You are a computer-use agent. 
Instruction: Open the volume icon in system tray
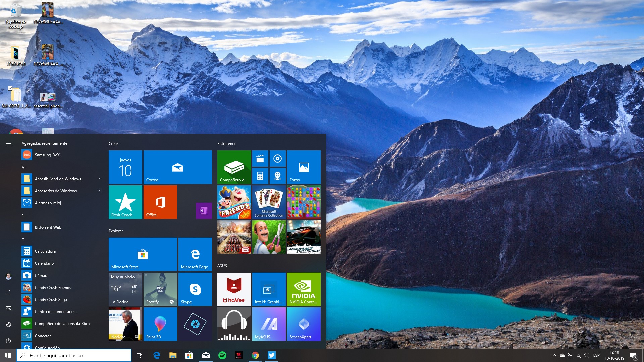coord(586,355)
